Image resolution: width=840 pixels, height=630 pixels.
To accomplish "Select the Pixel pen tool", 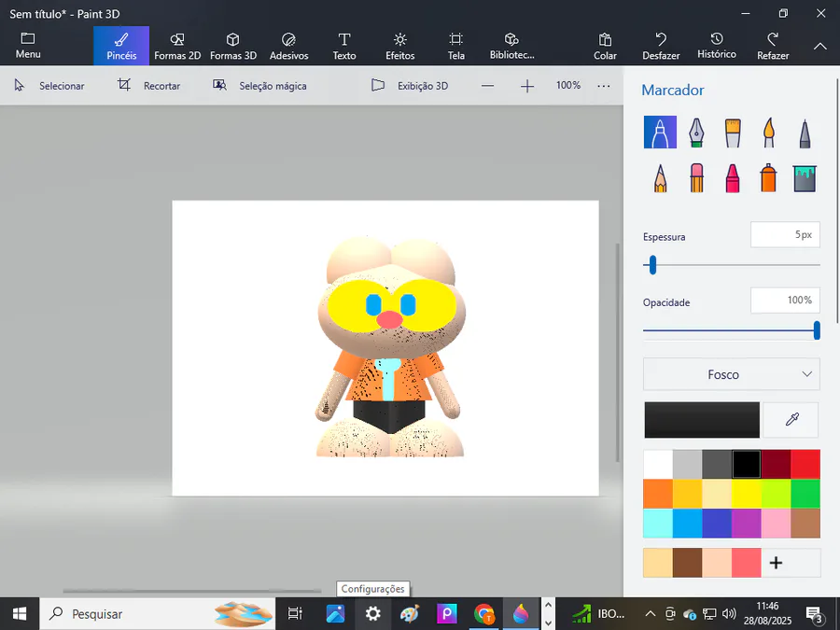I will [805, 133].
